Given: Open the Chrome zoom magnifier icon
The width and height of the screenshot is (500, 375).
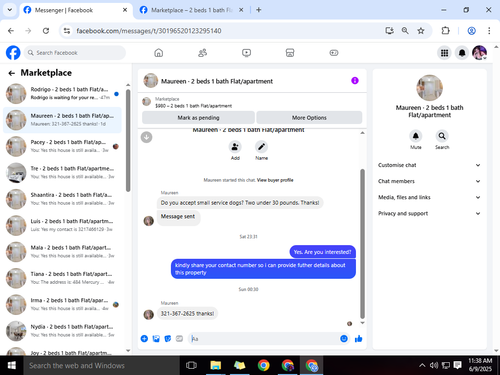Looking at the screenshot, I should click(405, 31).
